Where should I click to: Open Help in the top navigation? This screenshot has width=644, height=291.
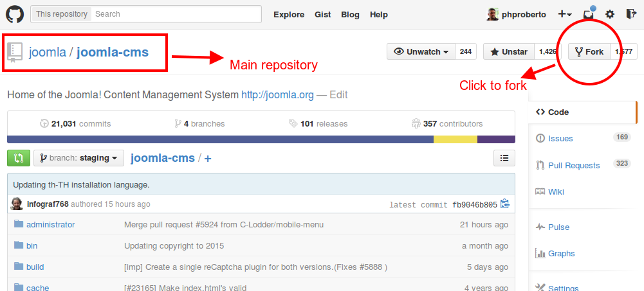click(x=379, y=15)
